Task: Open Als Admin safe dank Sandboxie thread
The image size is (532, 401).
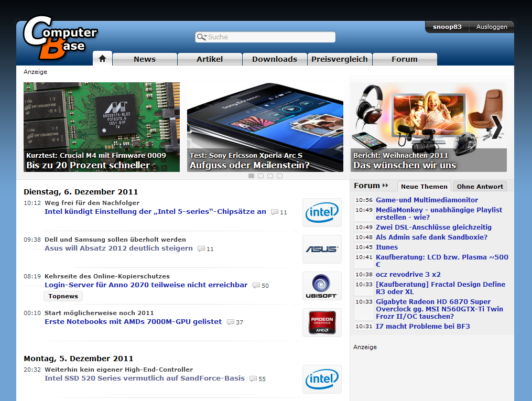Action: coord(431,237)
